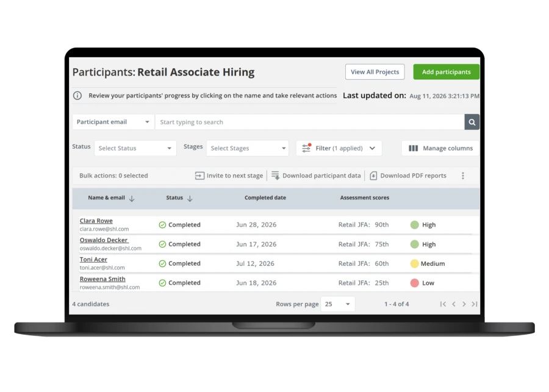This screenshot has width=549, height=392.
Task: Open the Select Status dropdown
Action: 135,148
